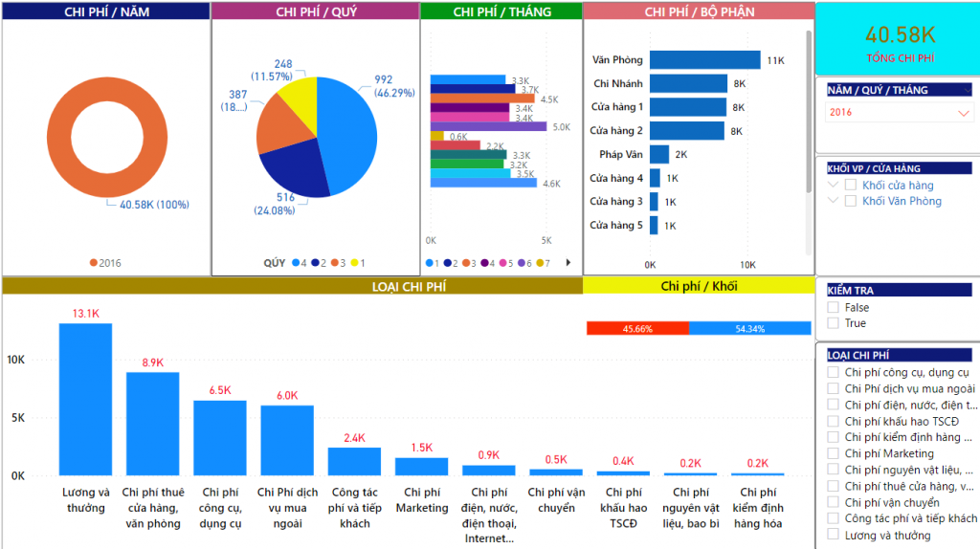Select the red 45.66% segment
The image size is (980, 549).
pos(637,328)
